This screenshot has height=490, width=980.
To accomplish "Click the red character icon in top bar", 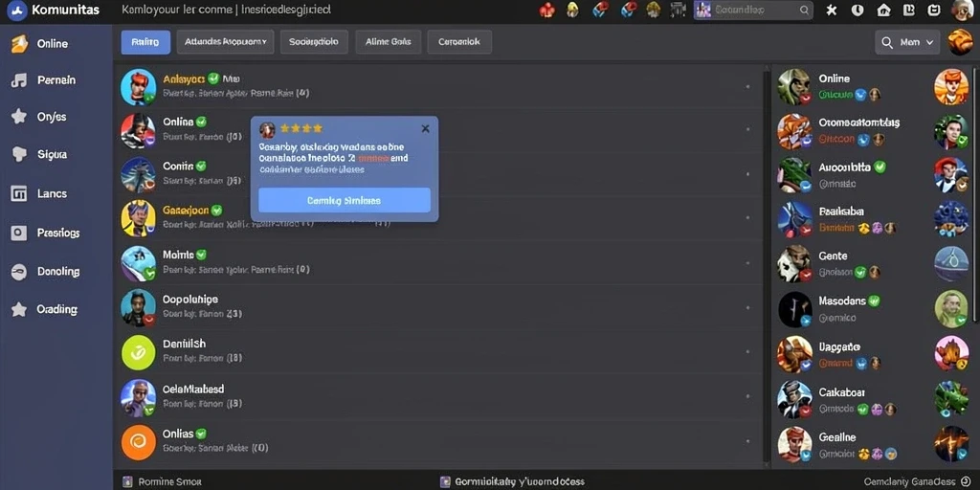I will tap(546, 10).
